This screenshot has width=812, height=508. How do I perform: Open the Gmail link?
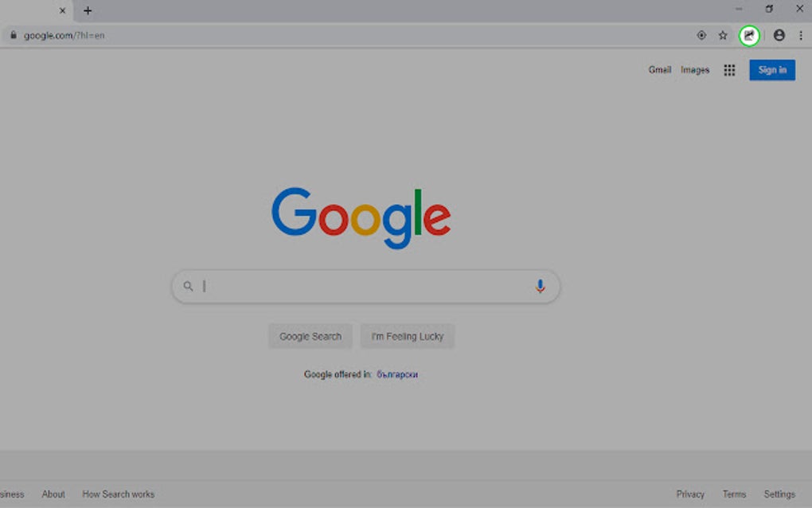pyautogui.click(x=659, y=70)
